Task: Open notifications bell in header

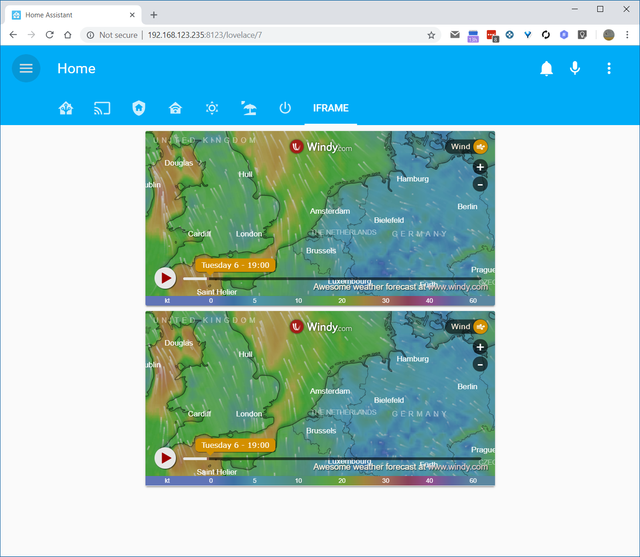Action: click(x=546, y=68)
